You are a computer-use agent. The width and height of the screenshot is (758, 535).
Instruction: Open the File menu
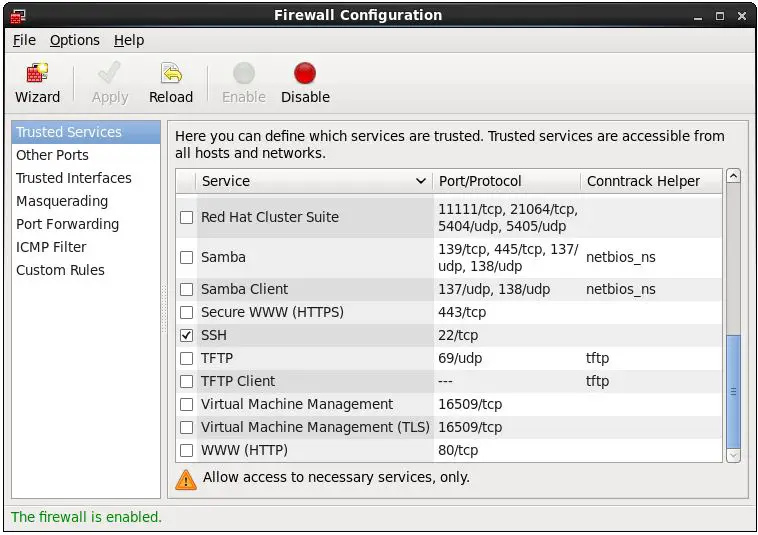point(24,40)
